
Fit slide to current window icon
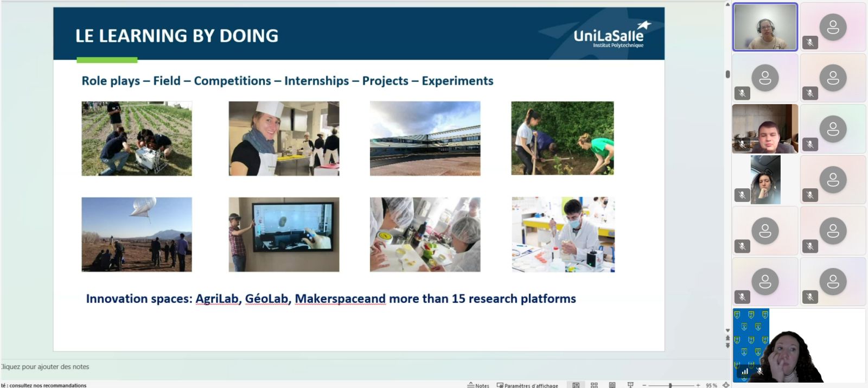coord(726,385)
